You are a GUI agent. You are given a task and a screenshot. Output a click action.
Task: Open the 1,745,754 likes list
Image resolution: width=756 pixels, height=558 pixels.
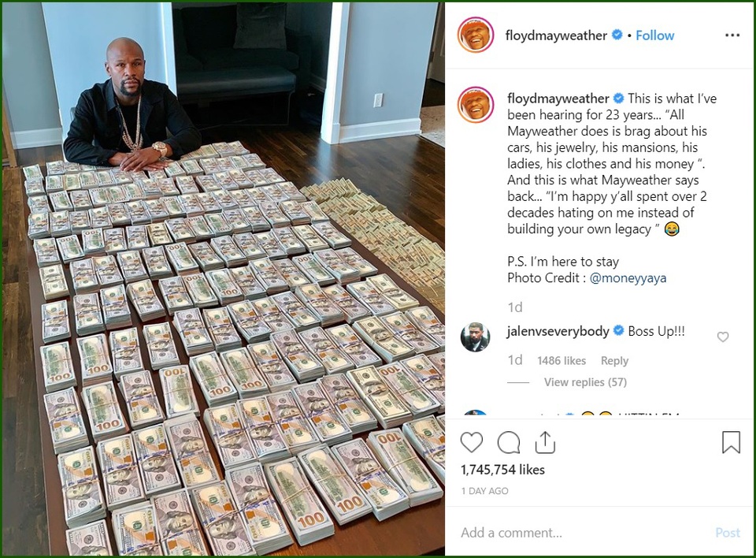tap(502, 470)
